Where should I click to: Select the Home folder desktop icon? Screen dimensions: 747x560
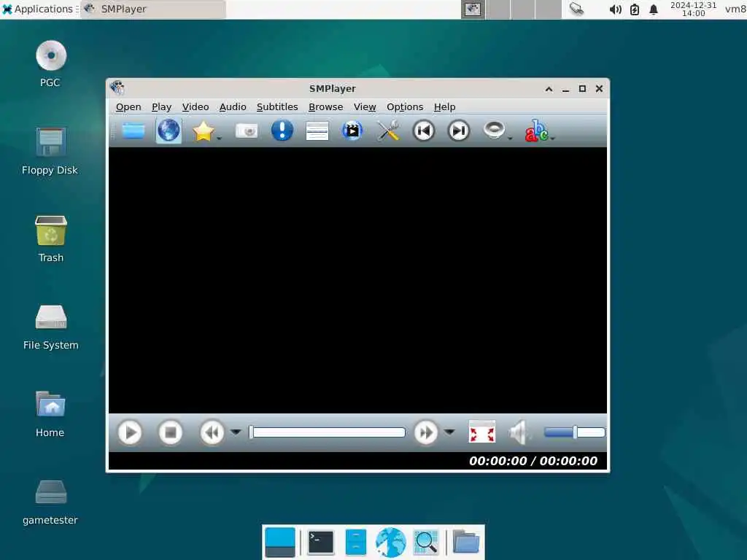click(50, 414)
